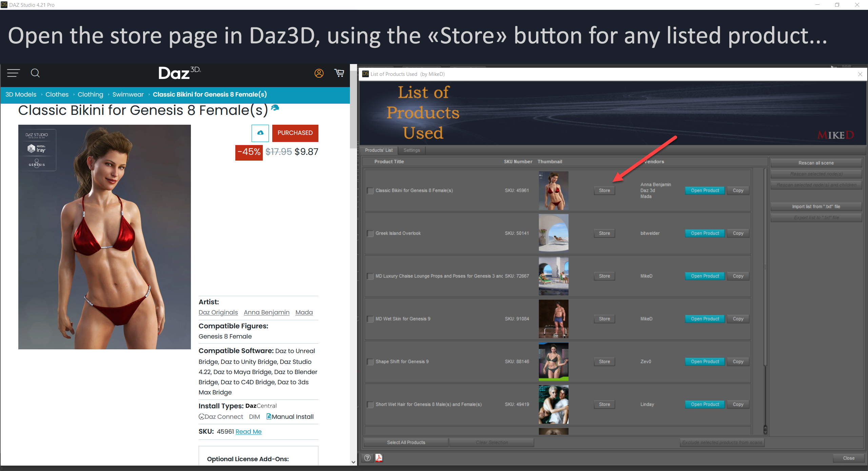Sort by the Product Title column header
This screenshot has height=471, width=868.
pos(389,162)
